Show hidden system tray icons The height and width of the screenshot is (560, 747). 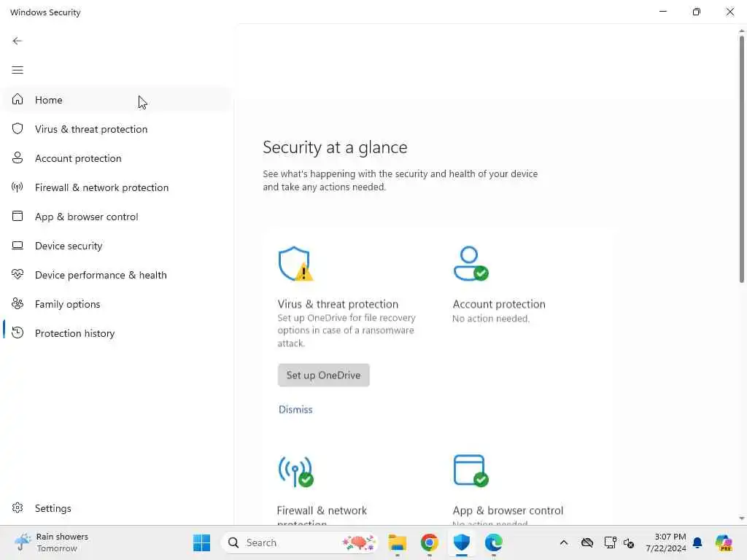coord(564,542)
